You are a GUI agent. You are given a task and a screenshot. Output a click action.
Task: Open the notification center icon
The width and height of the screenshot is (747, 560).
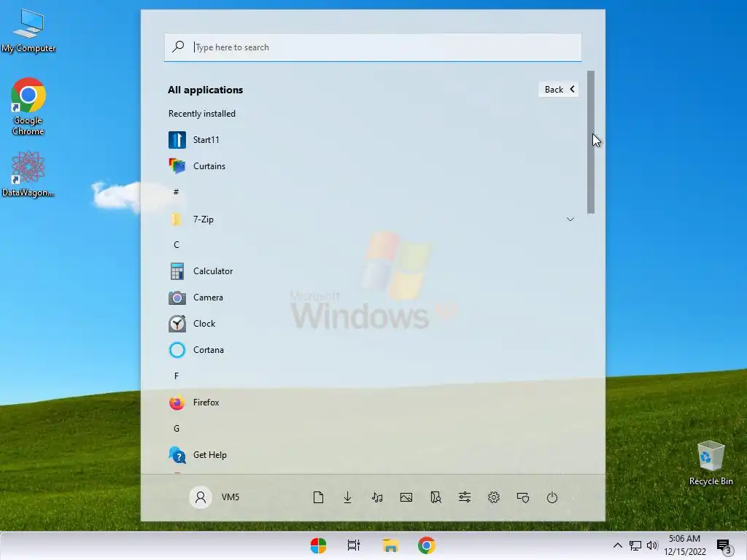[724, 546]
